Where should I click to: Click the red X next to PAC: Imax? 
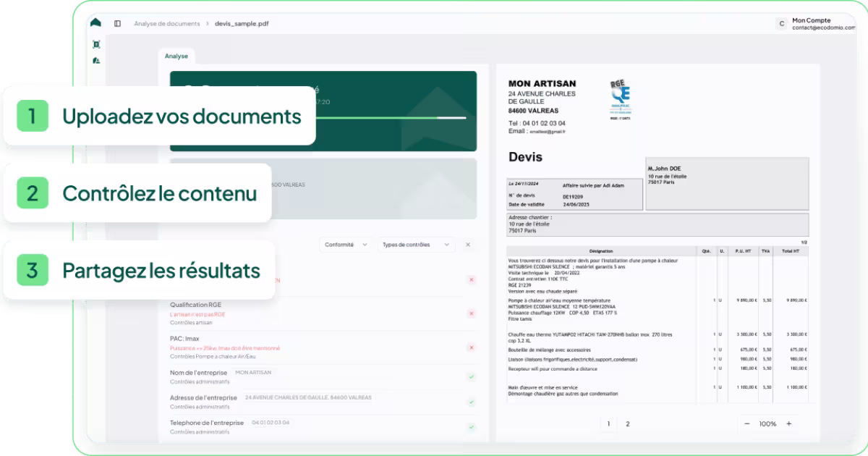click(471, 347)
